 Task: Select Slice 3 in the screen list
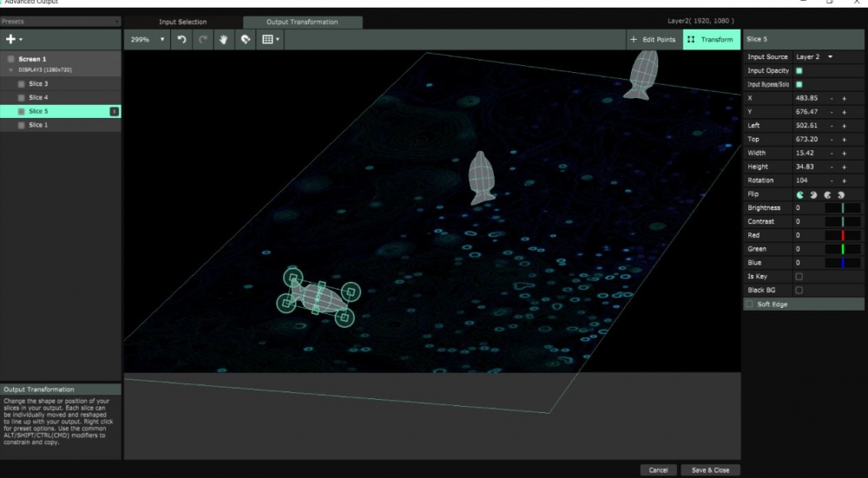point(38,84)
